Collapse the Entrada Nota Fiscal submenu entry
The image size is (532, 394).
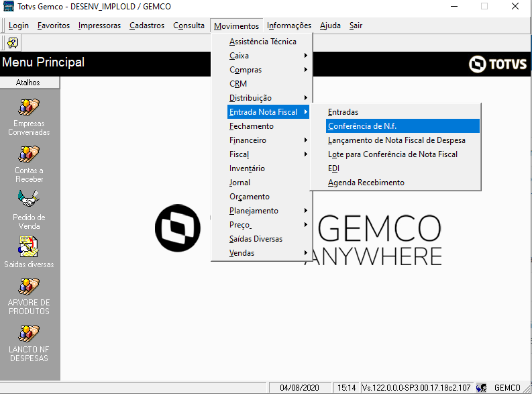268,112
